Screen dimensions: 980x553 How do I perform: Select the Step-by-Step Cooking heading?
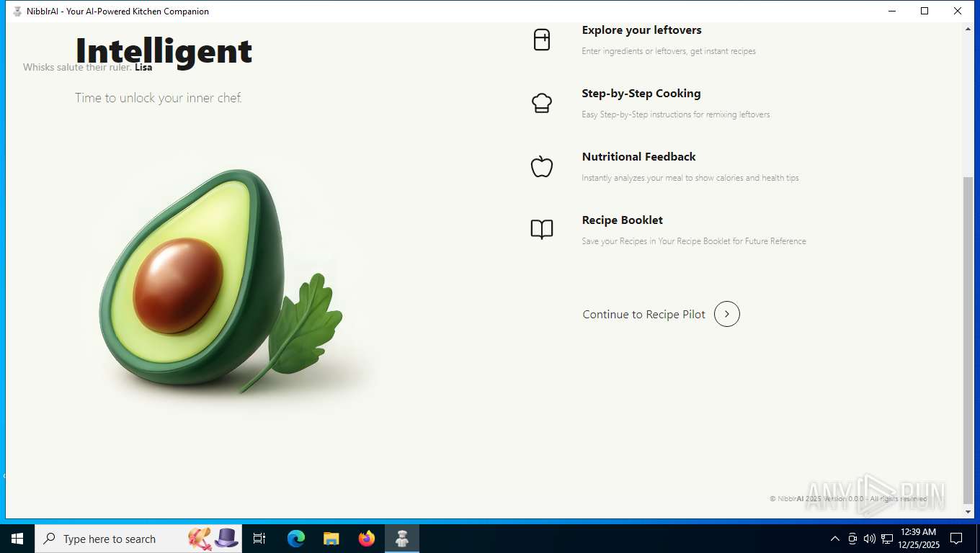tap(641, 94)
